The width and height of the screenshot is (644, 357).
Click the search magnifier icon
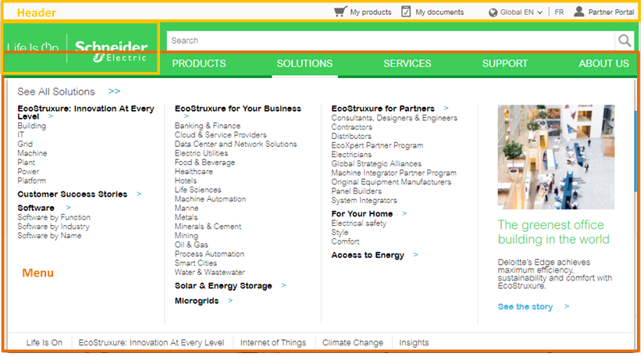pos(624,41)
